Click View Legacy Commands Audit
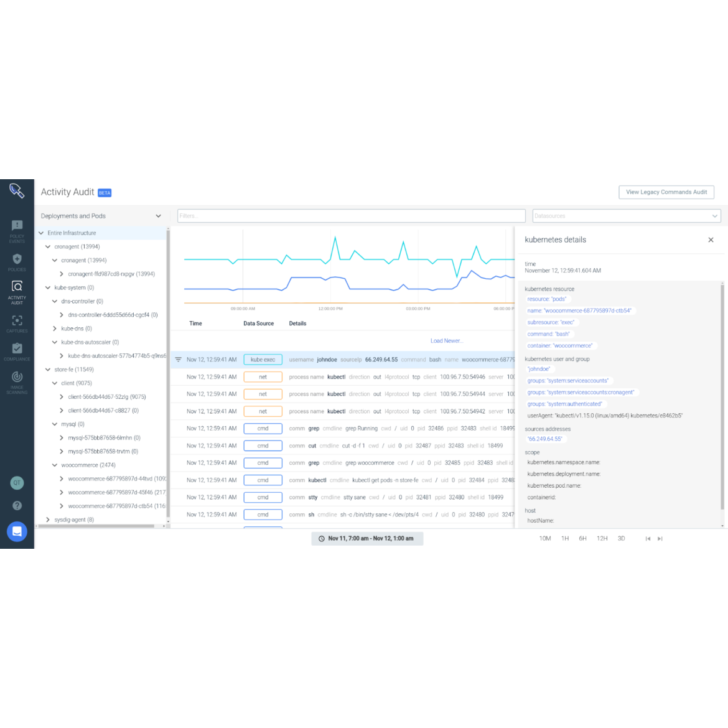This screenshot has width=728, height=728. click(x=666, y=192)
